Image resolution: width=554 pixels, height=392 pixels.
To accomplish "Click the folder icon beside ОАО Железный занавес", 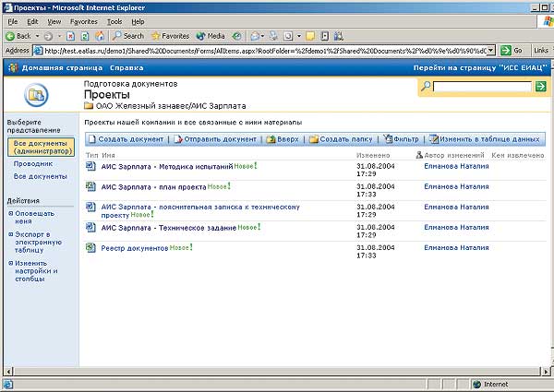I will (89, 106).
